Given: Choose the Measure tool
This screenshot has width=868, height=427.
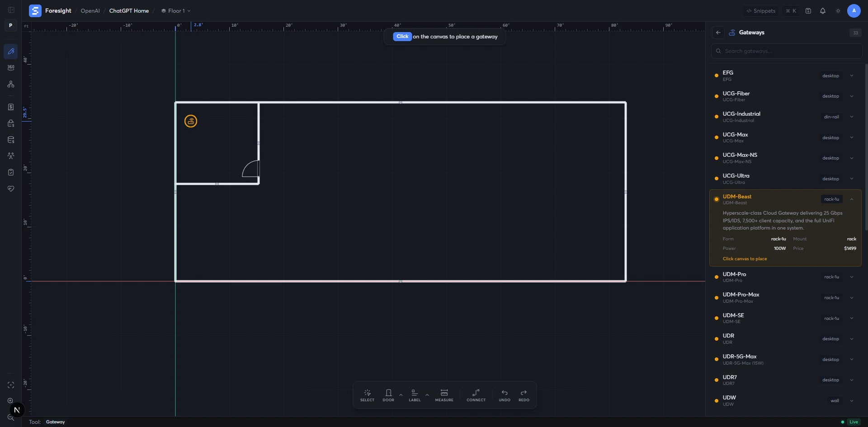Looking at the screenshot, I should 444,395.
